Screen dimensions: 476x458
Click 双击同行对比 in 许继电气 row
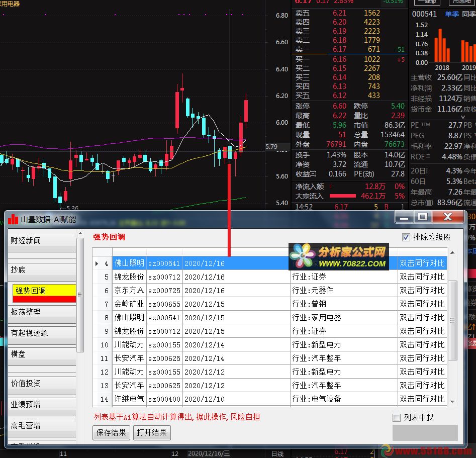click(x=422, y=399)
